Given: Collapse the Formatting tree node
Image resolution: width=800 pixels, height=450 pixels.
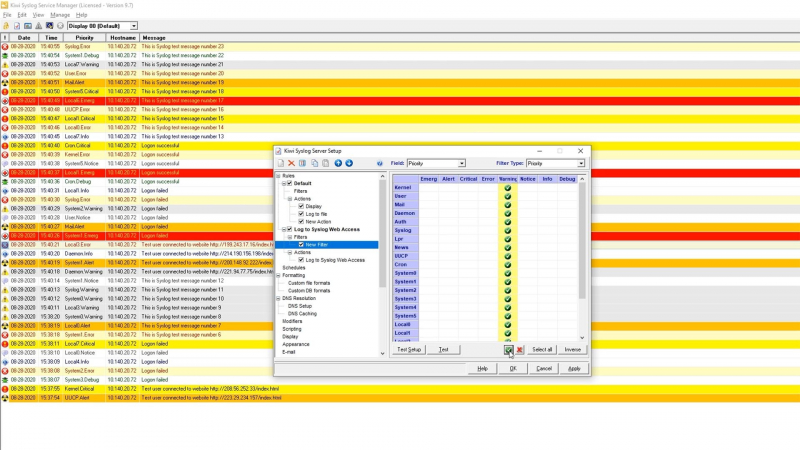Looking at the screenshot, I should 279,275.
